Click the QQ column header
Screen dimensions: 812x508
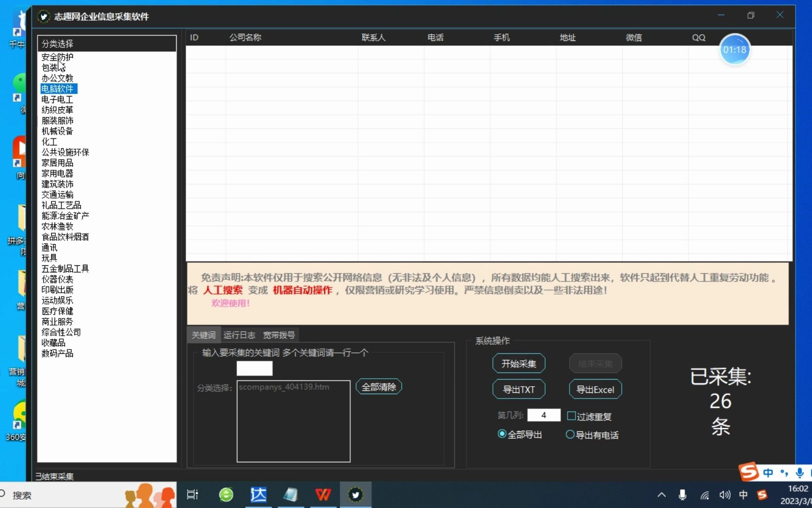pos(699,38)
